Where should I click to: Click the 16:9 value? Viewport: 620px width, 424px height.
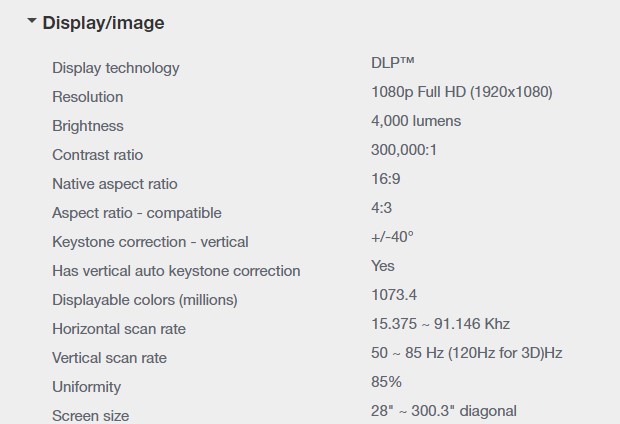point(386,179)
